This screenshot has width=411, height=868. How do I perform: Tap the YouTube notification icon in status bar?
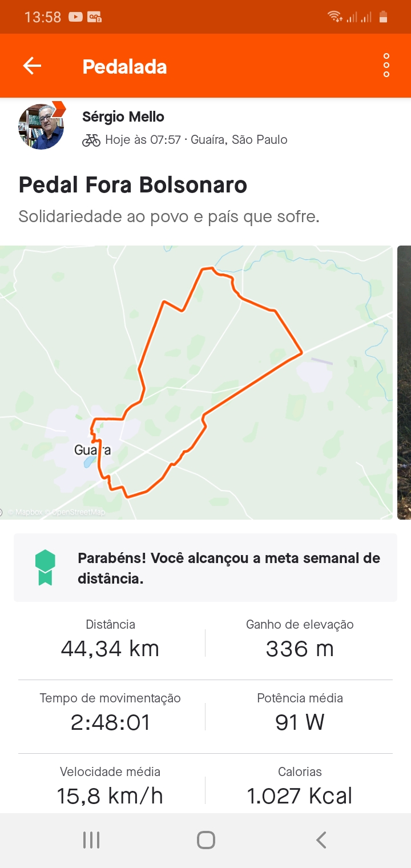(x=75, y=17)
